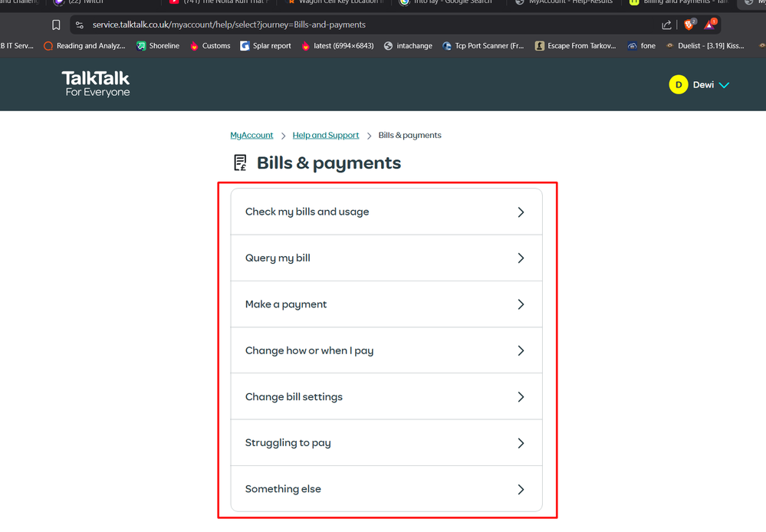The image size is (766, 532).
Task: Open the Shoreline bookmark in bookmarks bar
Action: [157, 46]
